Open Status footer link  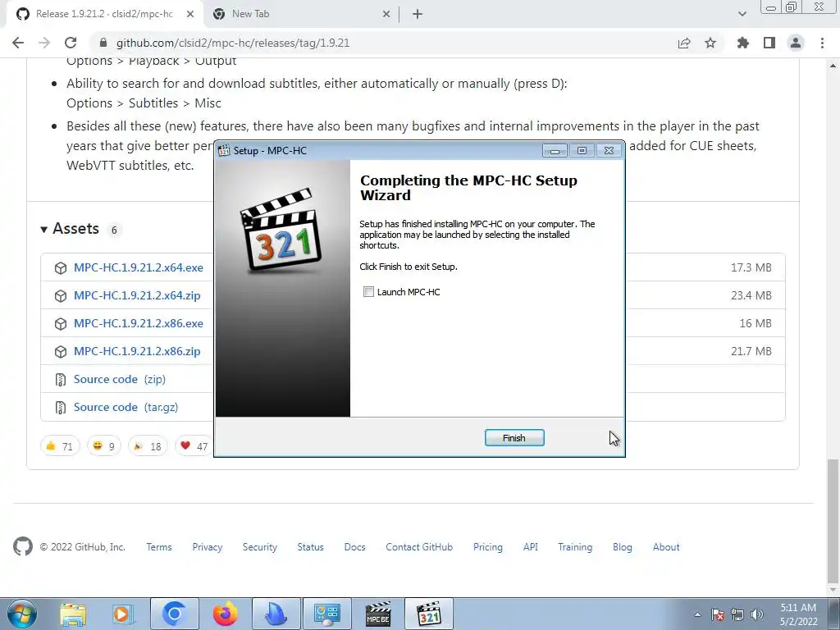[x=311, y=547]
